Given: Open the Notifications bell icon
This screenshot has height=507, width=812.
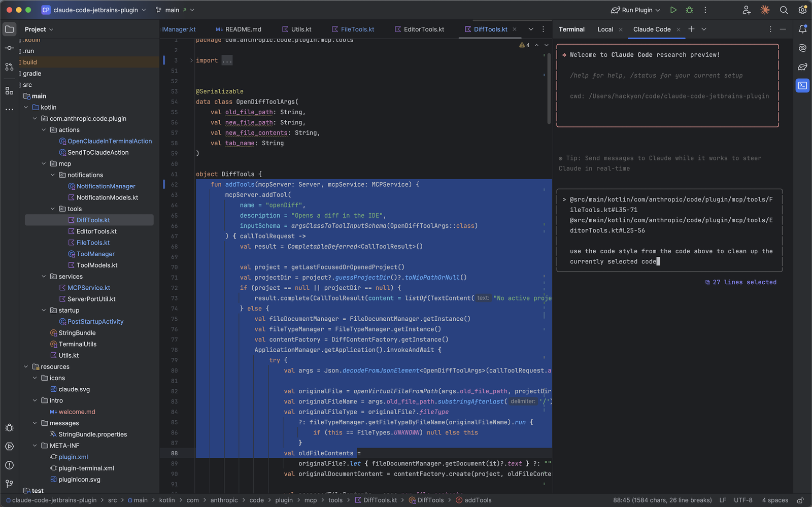Looking at the screenshot, I should point(802,29).
